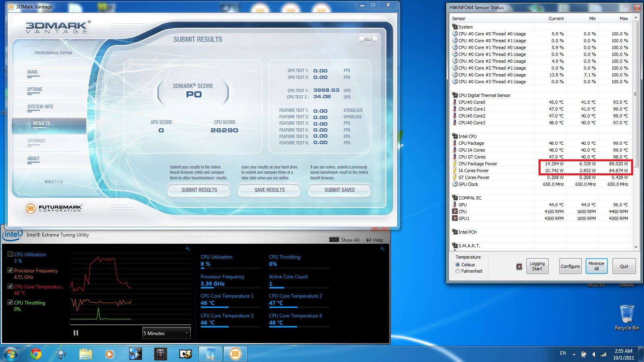This screenshot has height=362, width=644.
Task: Click the icon beside the S.M.A.R.T. group
Action: 455,246
